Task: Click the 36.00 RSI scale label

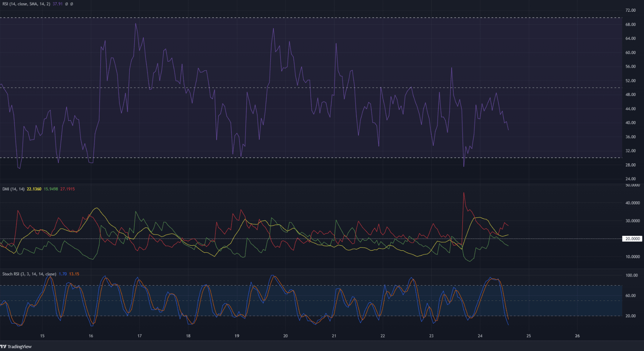Action: click(630, 137)
